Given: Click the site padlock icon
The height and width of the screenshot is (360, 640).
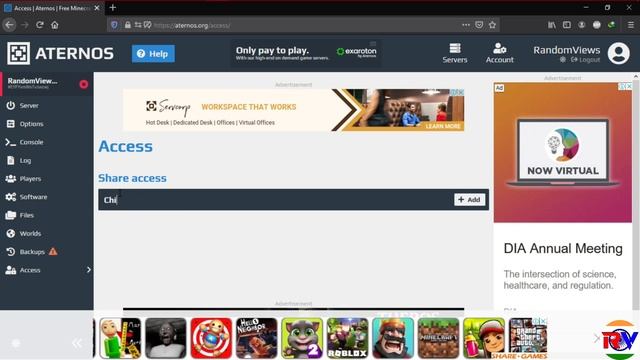Looking at the screenshot, I should coord(128,25).
